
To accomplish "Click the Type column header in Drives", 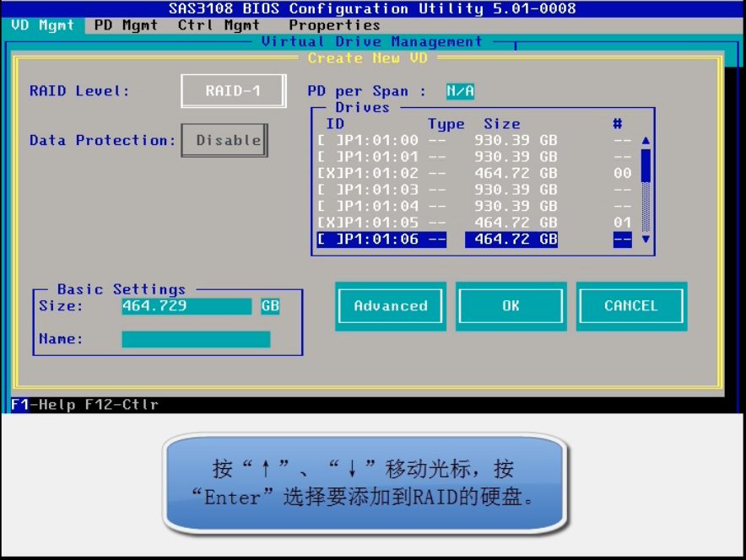I will [446, 124].
